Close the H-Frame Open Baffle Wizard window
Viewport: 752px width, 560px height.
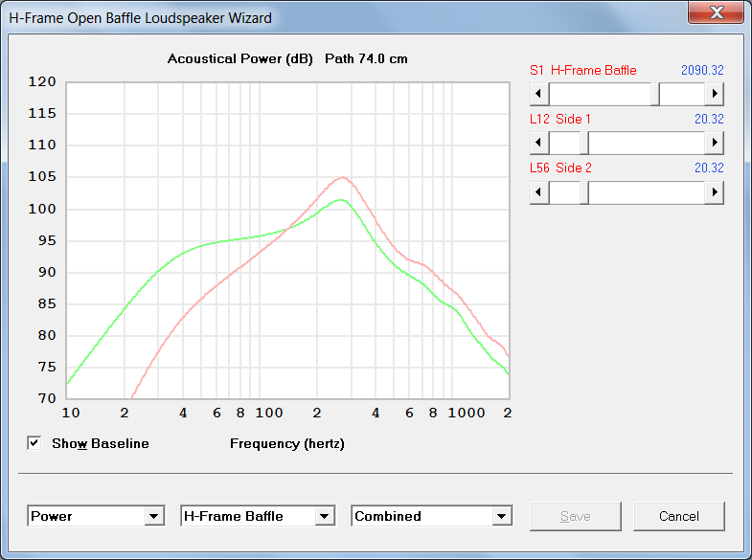click(716, 11)
